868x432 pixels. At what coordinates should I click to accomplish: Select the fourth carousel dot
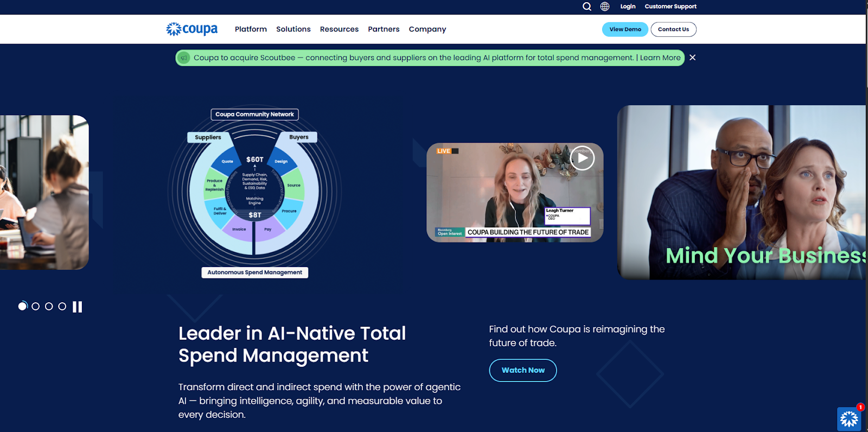(x=62, y=306)
